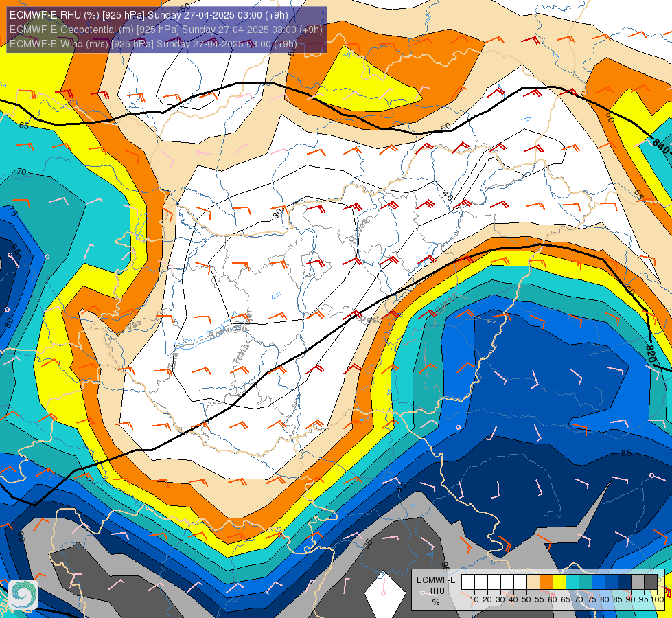Click the legend tick label '100'

coord(658,599)
